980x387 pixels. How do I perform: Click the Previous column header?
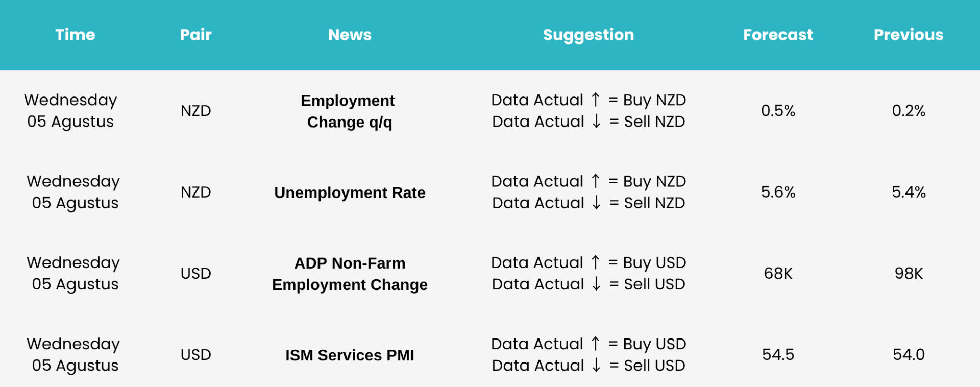[909, 35]
